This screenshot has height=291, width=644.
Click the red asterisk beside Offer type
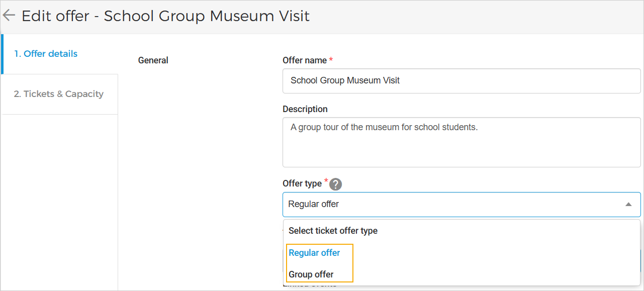pos(326,181)
